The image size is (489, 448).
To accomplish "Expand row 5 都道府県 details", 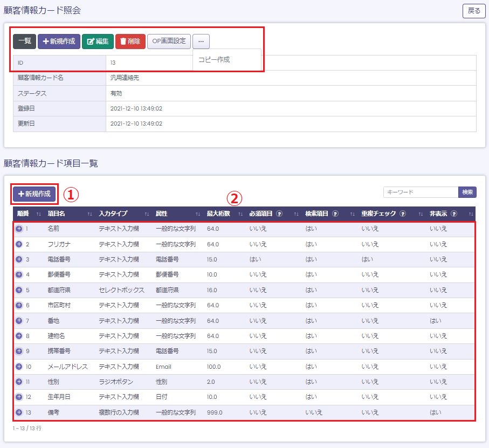I will coord(19,290).
